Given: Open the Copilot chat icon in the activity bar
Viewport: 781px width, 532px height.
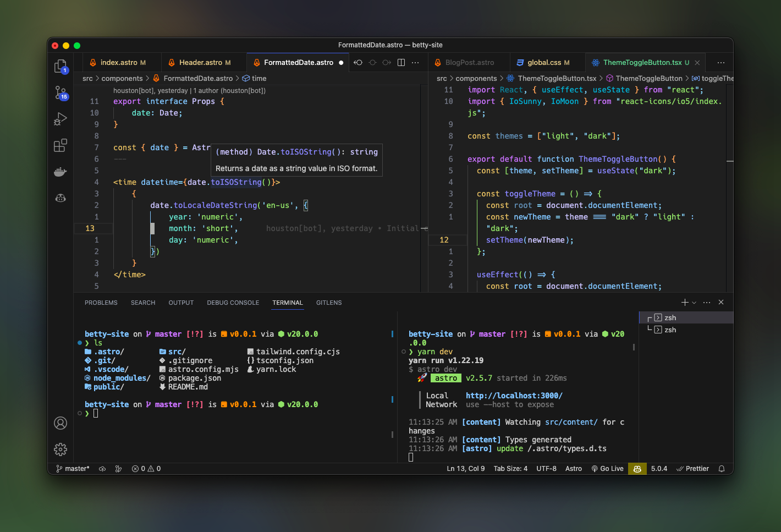Looking at the screenshot, I should pyautogui.click(x=61, y=198).
